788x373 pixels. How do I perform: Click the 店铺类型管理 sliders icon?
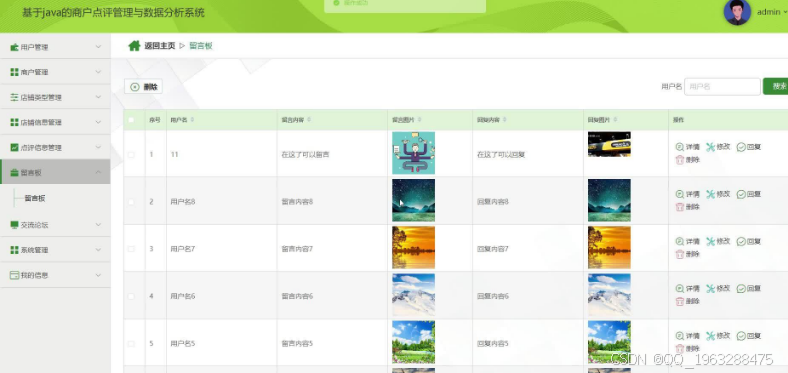[15, 98]
